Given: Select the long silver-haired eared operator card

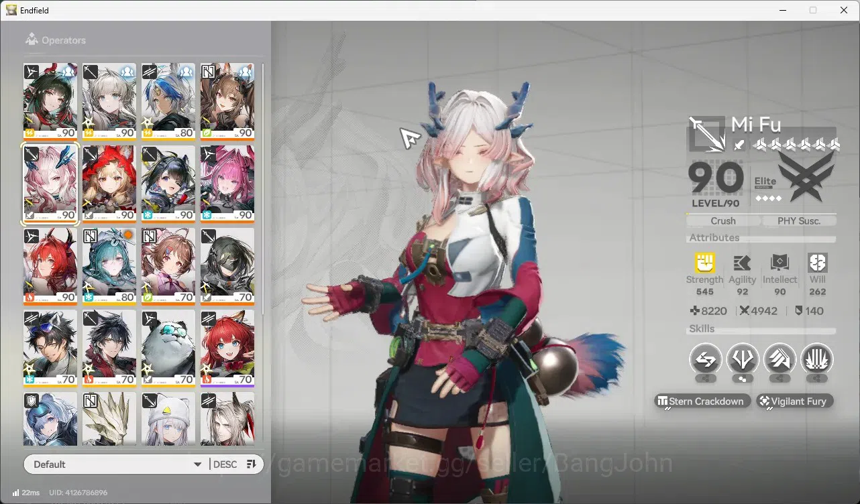Looking at the screenshot, I should 227,419.
